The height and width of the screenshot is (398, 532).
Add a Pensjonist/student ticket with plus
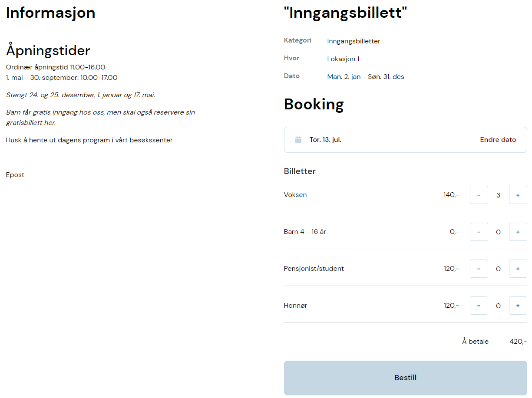[x=518, y=269]
